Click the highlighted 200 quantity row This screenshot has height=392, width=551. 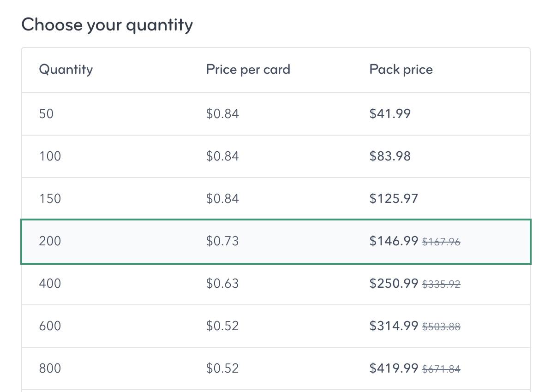(x=50, y=241)
